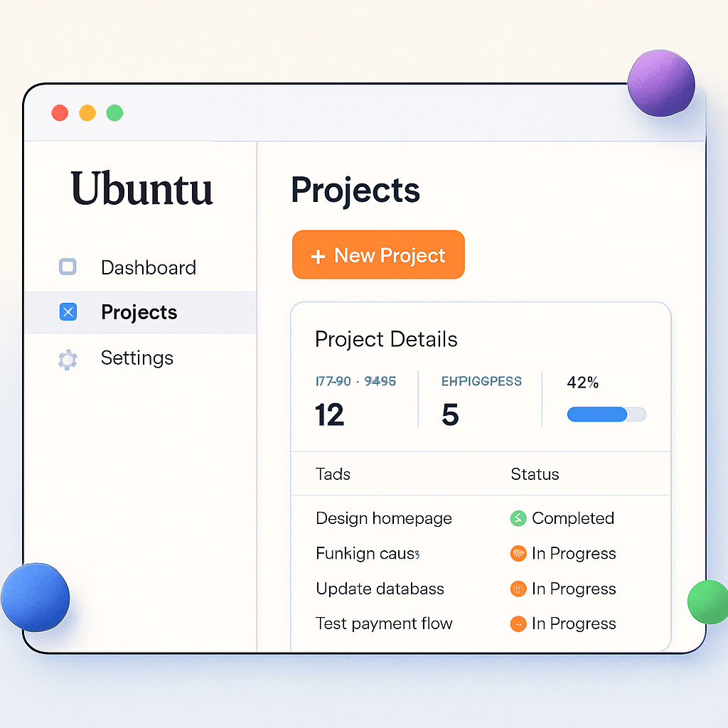
Task: Click the green maximize window button
Action: (x=114, y=113)
